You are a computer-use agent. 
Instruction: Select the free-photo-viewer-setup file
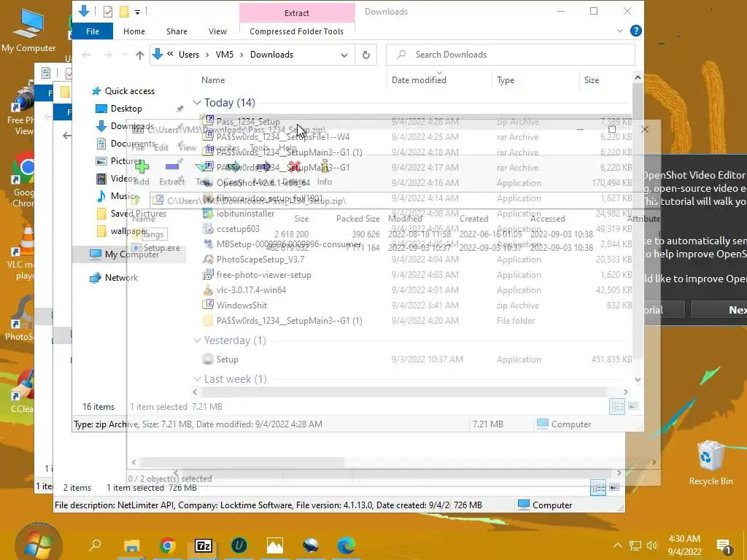263,275
